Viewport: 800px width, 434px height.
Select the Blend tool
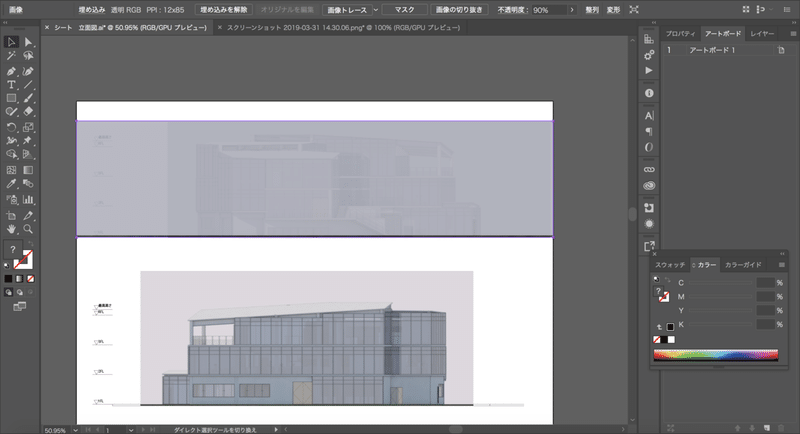(x=28, y=184)
